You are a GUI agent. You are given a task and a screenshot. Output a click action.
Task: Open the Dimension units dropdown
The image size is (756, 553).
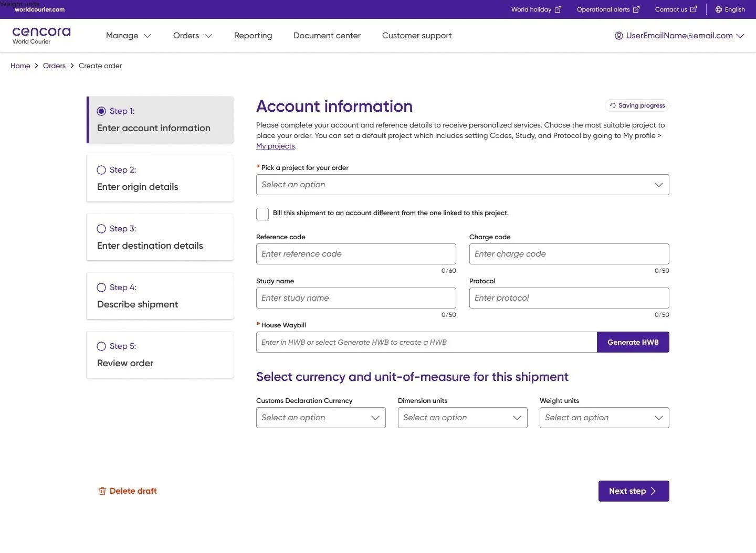(x=463, y=418)
